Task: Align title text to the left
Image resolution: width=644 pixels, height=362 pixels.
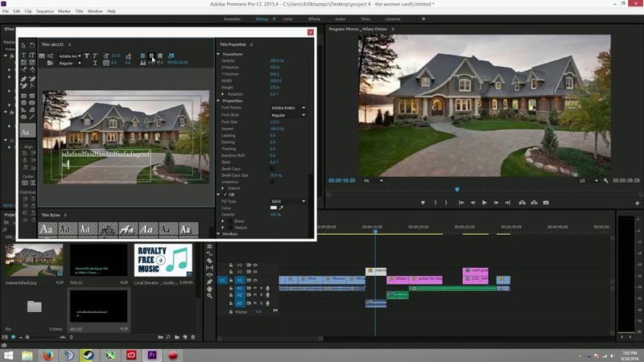Action: tap(142, 56)
